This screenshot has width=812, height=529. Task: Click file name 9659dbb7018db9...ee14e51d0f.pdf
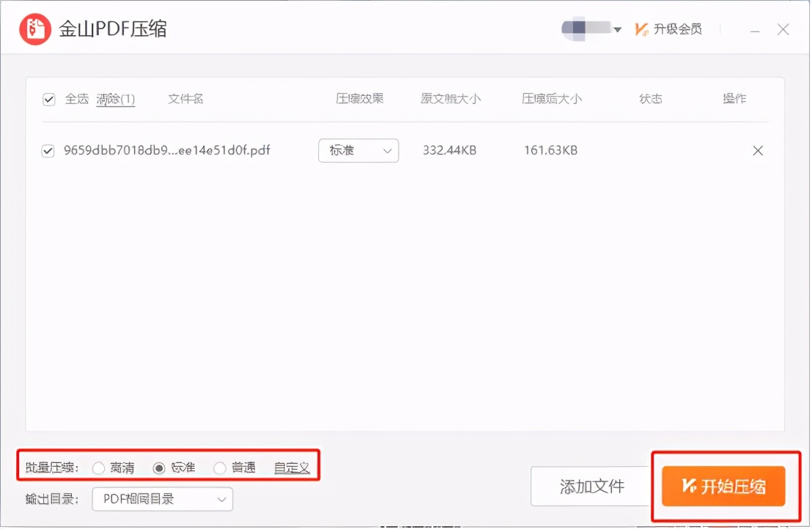coord(167,150)
